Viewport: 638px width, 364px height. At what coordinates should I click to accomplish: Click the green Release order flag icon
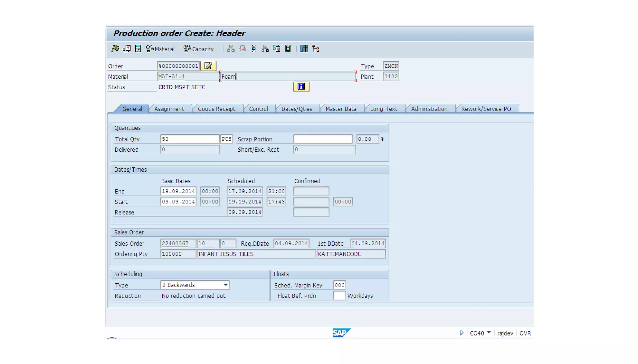[115, 49]
